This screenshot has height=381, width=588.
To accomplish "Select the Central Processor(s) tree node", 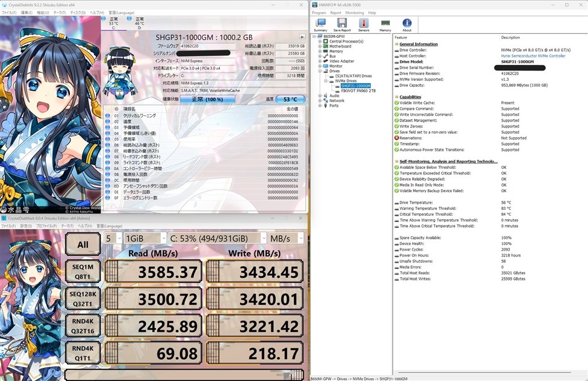I will pos(346,41).
